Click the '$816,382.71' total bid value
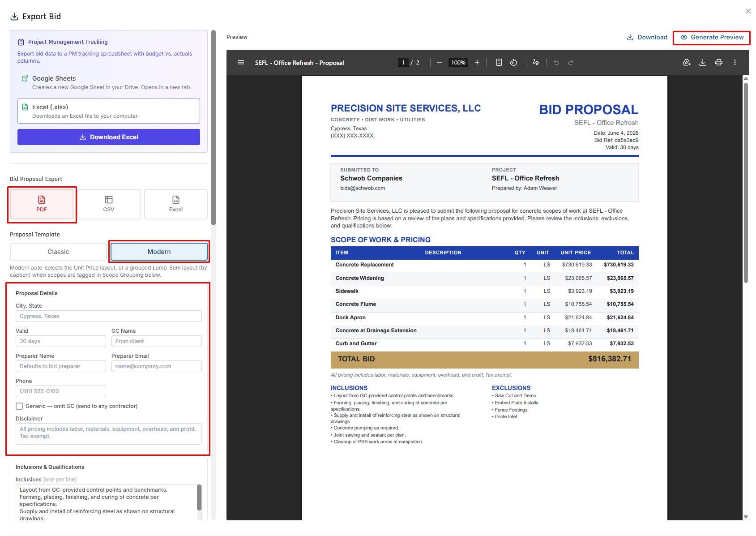 [610, 359]
